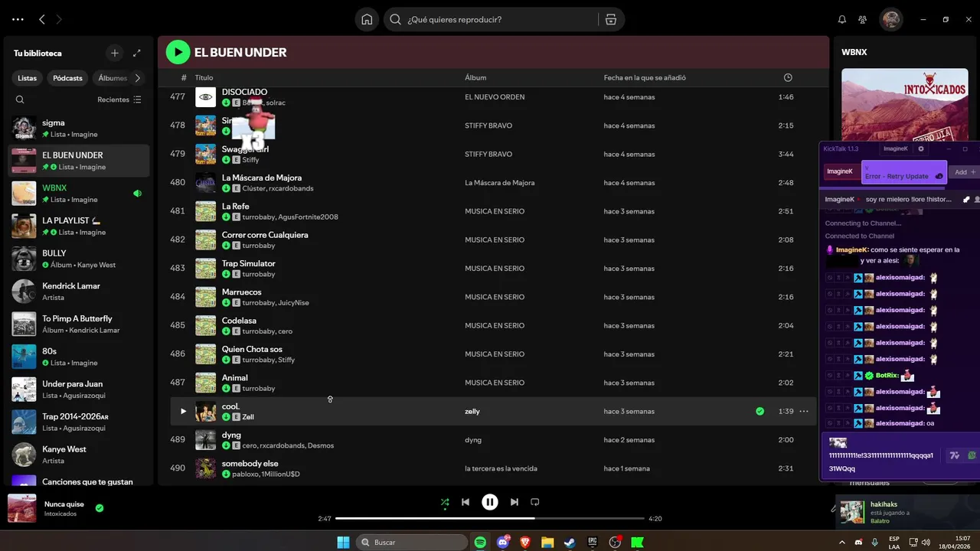Toggle liked checkmark for Nunca quise
This screenshot has height=551, width=980.
click(x=100, y=507)
